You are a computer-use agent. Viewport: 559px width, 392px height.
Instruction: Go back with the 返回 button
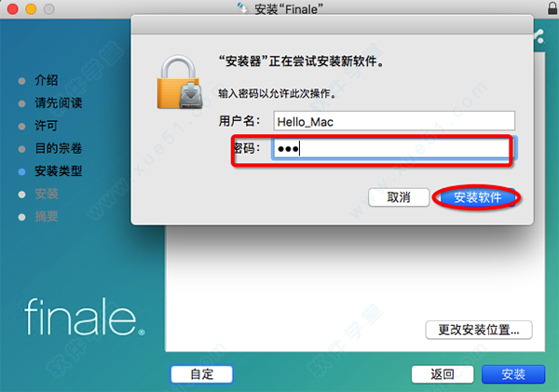(x=443, y=374)
